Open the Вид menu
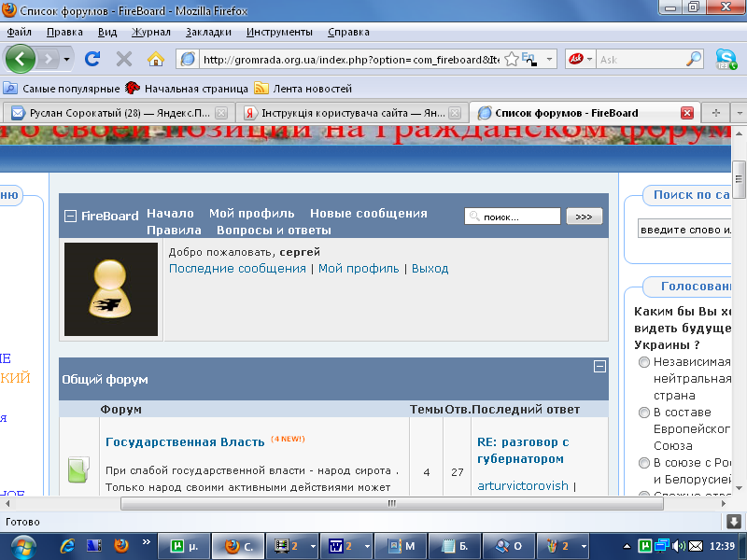Viewport: 747px width, 560px height. coord(107,32)
